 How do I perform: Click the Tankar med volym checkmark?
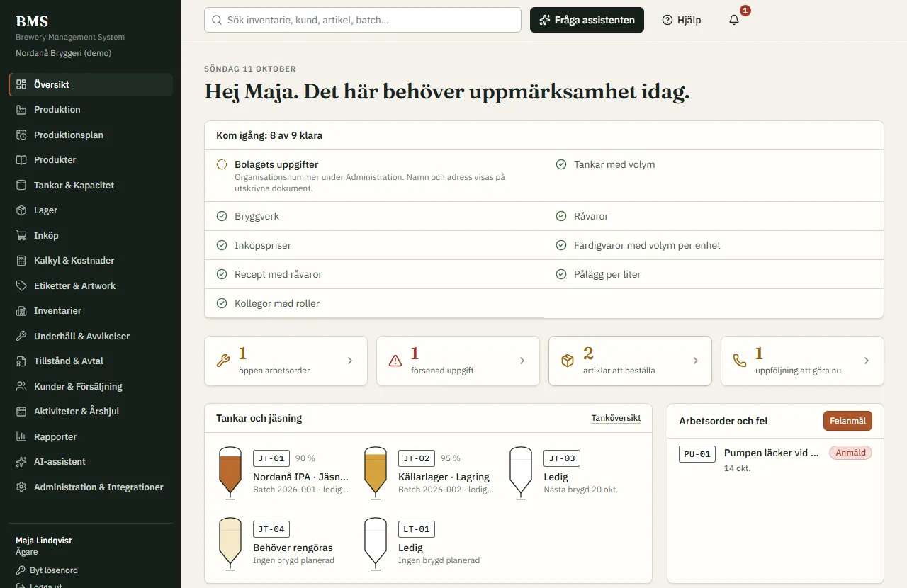(561, 164)
